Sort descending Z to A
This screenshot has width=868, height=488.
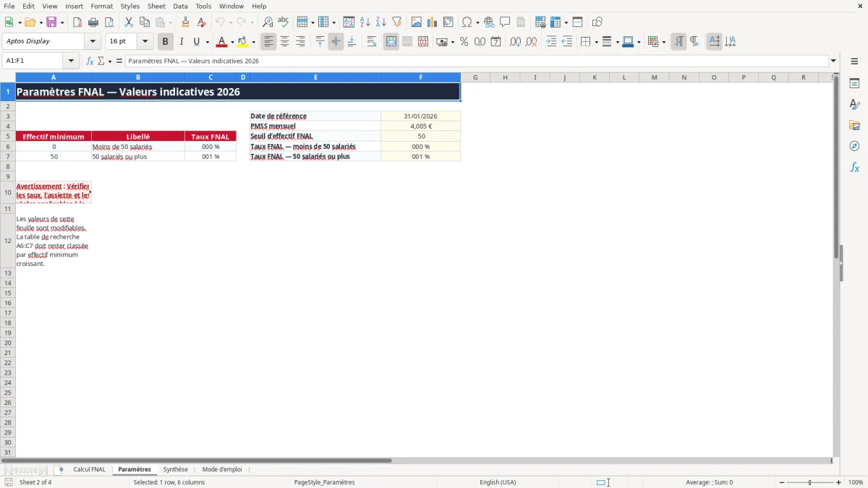tap(381, 22)
